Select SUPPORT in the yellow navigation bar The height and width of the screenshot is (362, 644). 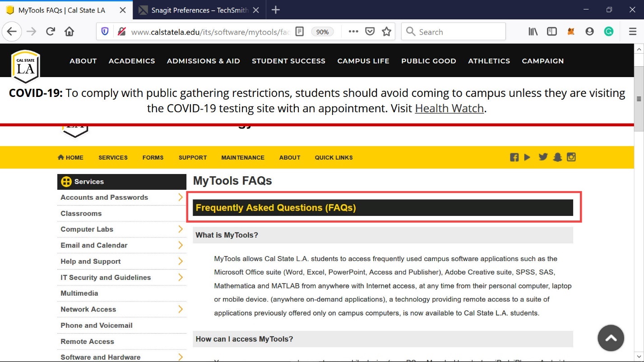193,158
